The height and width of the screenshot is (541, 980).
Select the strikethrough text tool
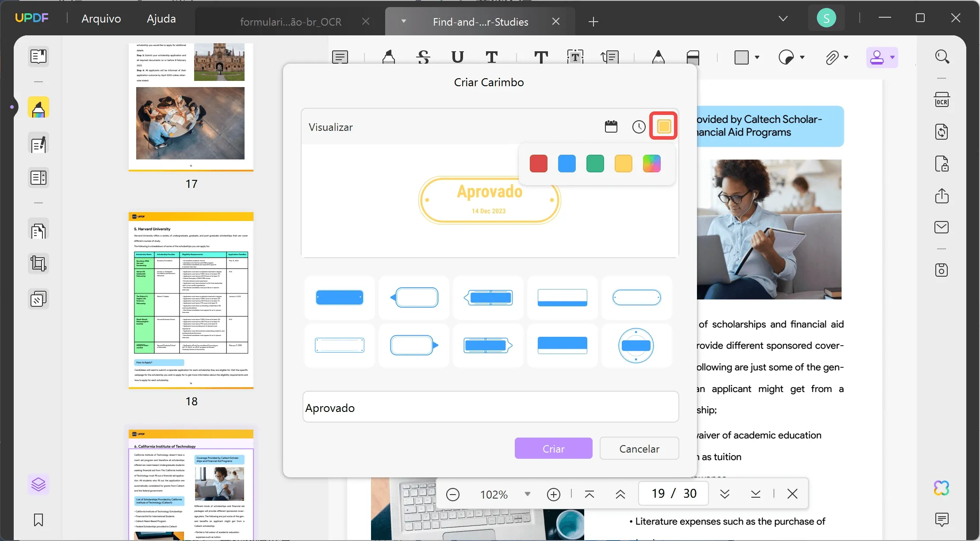point(423,57)
